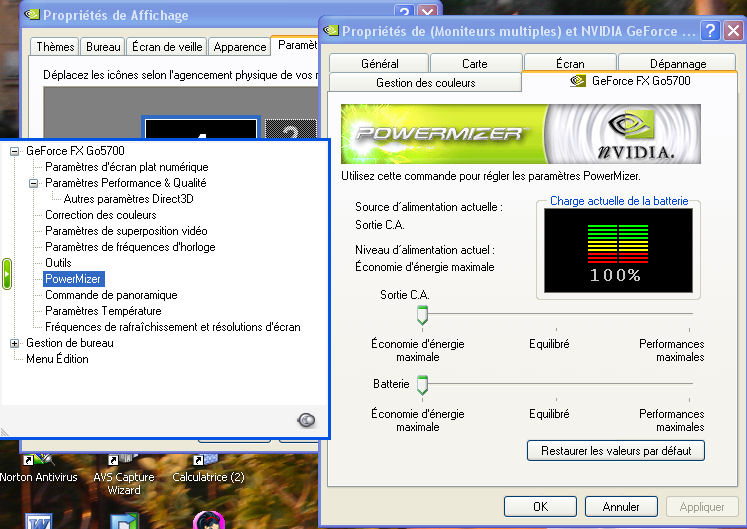Click the Annuler button
Viewport: 747px width, 529px height.
(621, 507)
